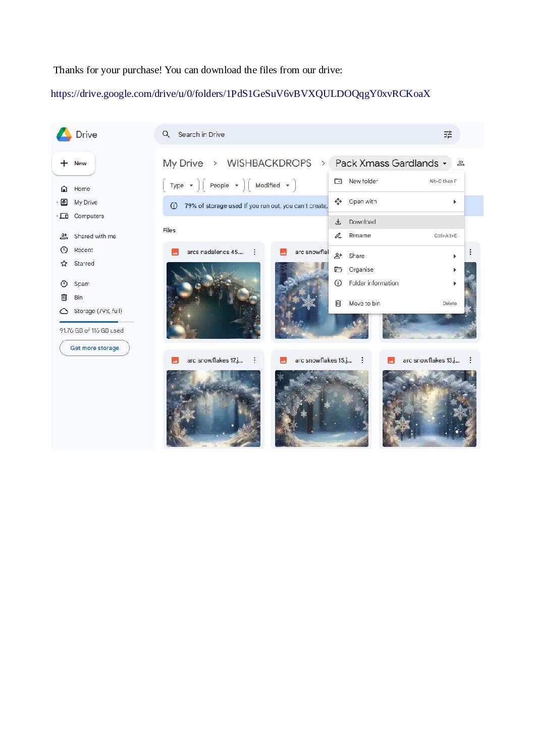Click the Get more storage button

click(x=94, y=348)
